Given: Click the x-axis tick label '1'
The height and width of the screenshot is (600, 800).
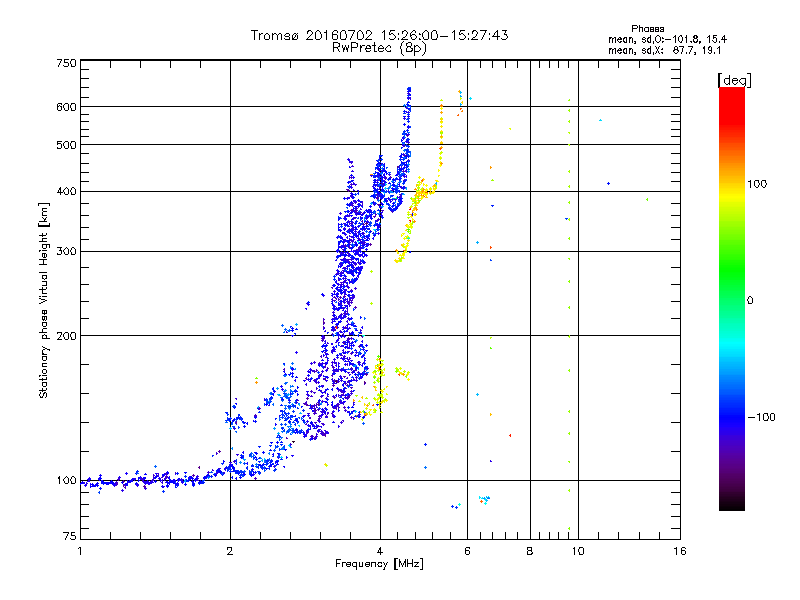Looking at the screenshot, I should pyautogui.click(x=80, y=551).
